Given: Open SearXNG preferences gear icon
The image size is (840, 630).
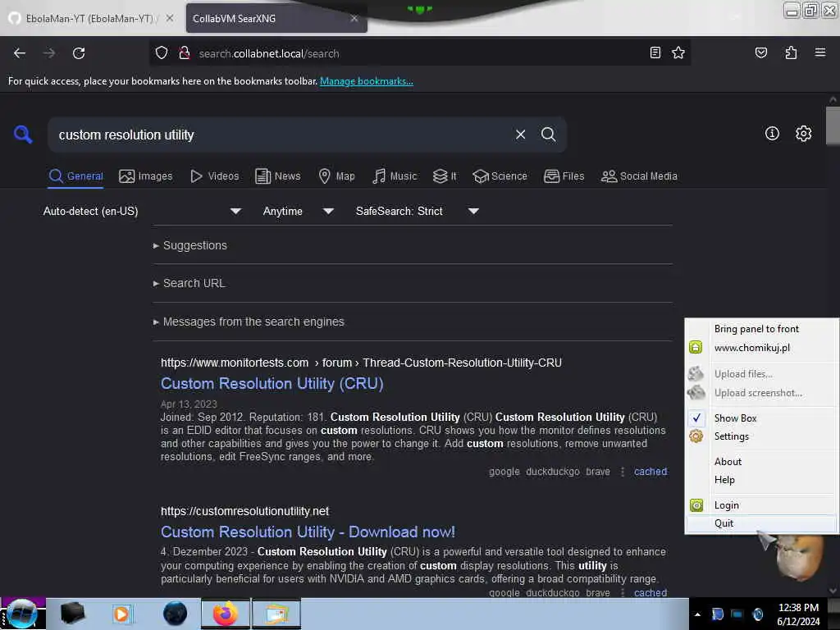Looking at the screenshot, I should click(x=803, y=134).
